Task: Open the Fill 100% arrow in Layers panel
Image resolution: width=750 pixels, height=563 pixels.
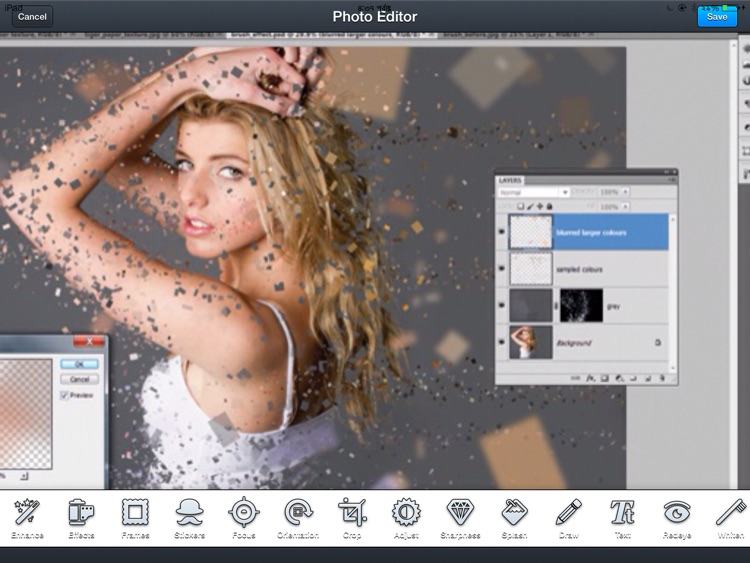Action: tap(625, 207)
